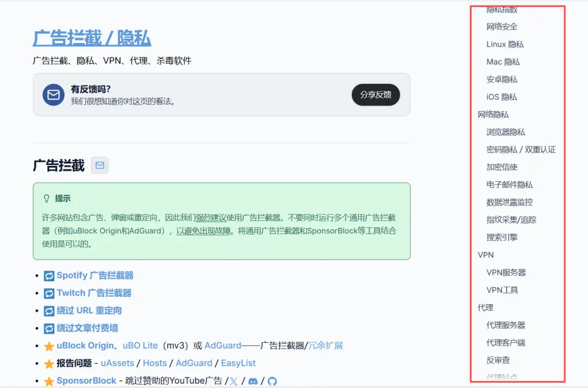Select the VPN section in the sidebar
The width and height of the screenshot is (588, 388).
[486, 255]
